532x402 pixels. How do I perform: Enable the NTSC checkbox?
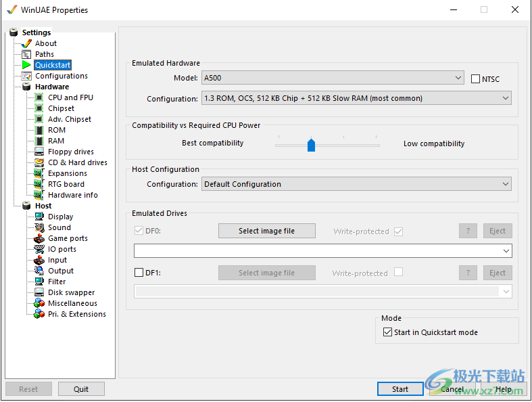point(475,79)
